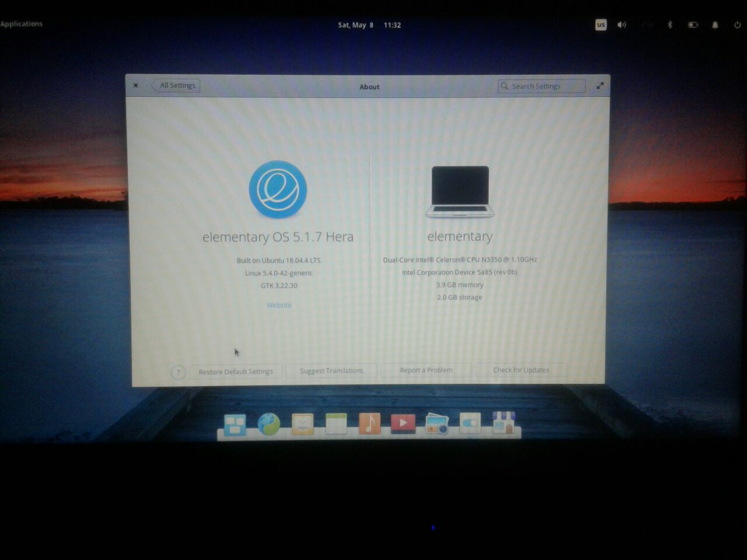Click '3.9 GB memory' text
Screen dimensions: 747x560
(x=460, y=285)
